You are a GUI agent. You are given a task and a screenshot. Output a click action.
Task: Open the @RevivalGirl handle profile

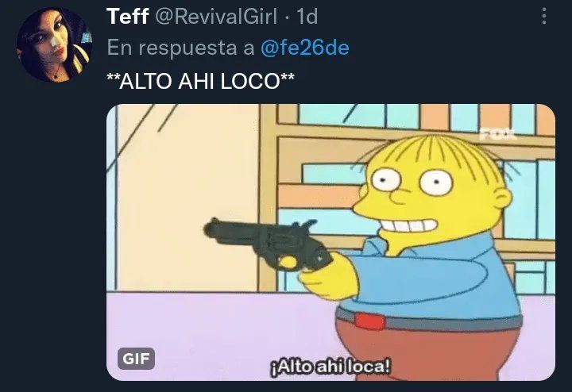[x=216, y=17]
